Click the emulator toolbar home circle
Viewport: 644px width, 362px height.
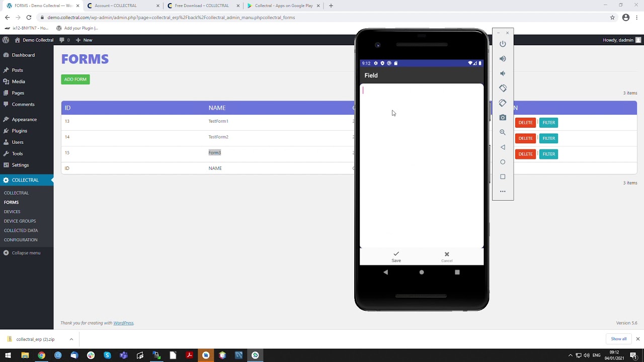pos(503,162)
